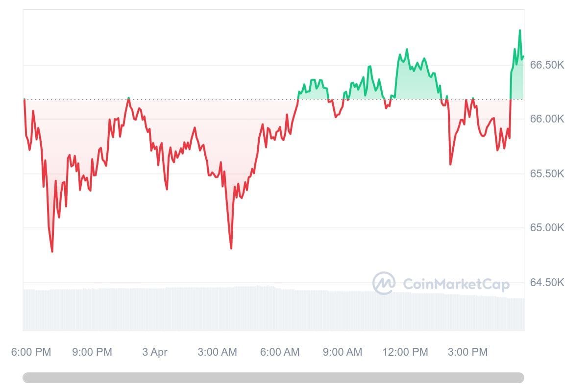Screen dimensions: 588x392
Task: Click the horizontal scrollbar below the chart
Action: (x=273, y=378)
